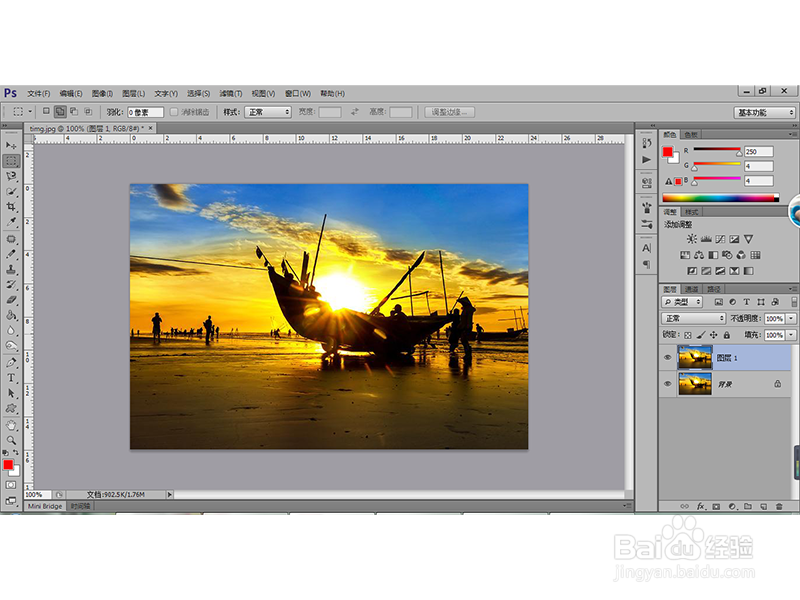Switch to the 样式 styles tab

[691, 212]
